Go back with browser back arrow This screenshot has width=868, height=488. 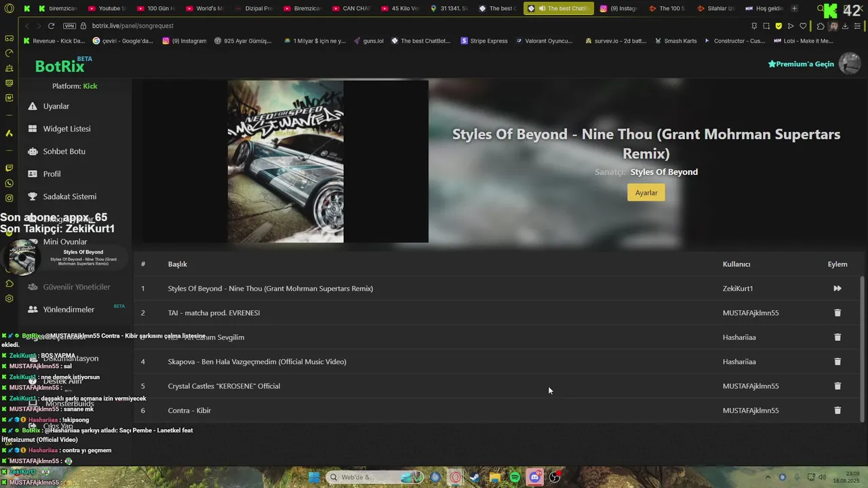[27, 26]
